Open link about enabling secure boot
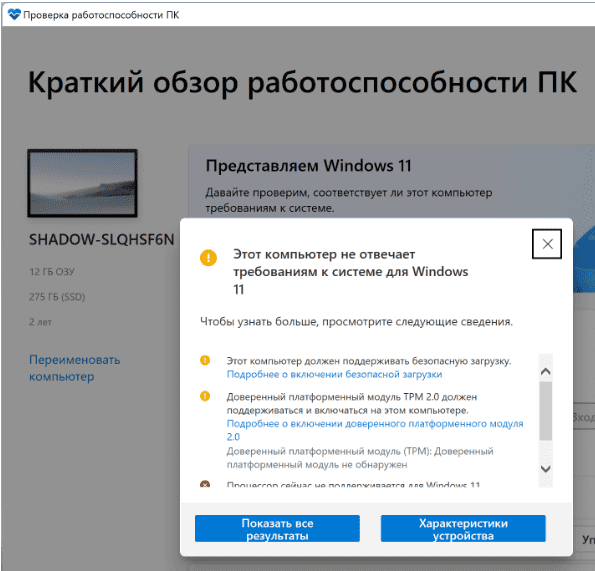Screen dimensions: 595x571 [x=334, y=374]
